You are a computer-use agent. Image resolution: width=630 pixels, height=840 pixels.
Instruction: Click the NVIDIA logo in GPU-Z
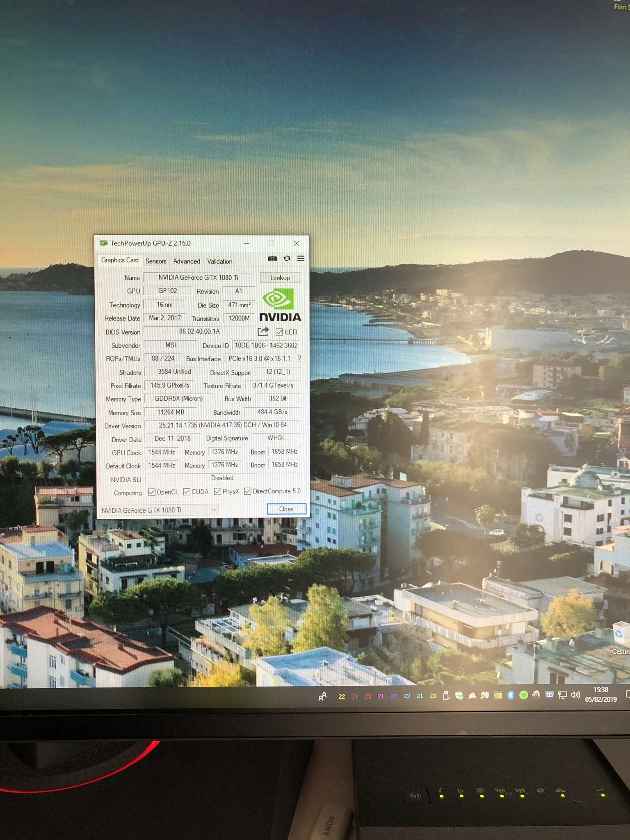click(x=280, y=305)
